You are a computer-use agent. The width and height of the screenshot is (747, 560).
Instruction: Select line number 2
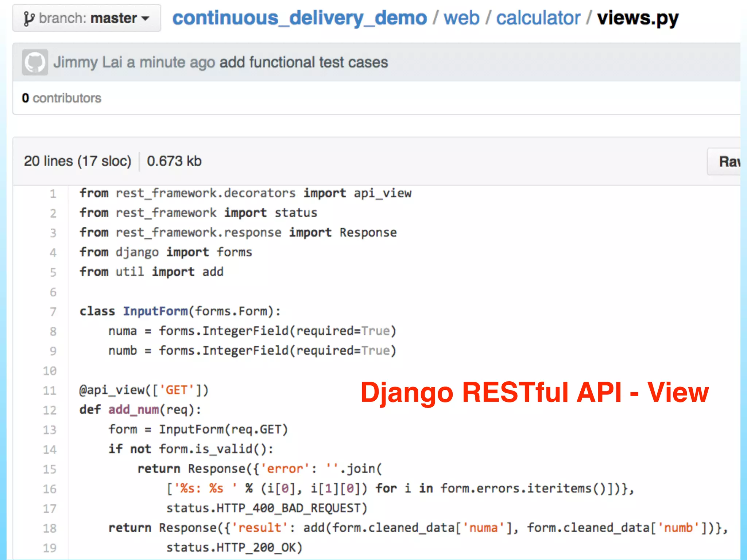[x=53, y=213]
